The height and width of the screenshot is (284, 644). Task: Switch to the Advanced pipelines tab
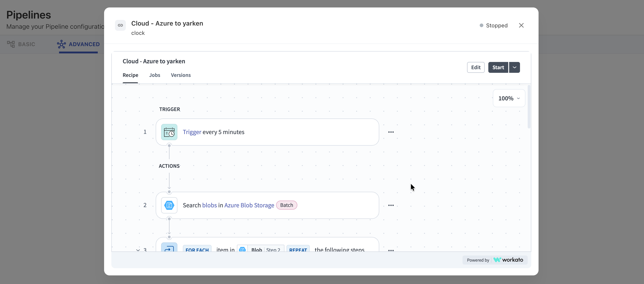point(78,44)
